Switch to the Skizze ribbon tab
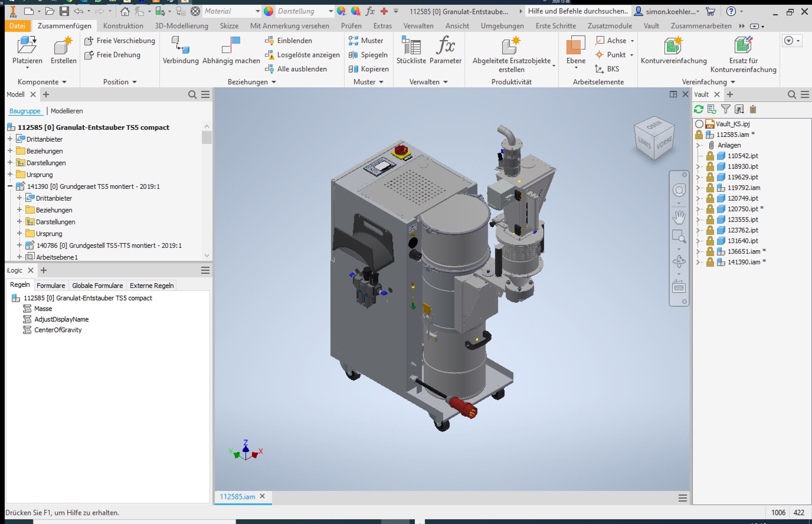Image resolution: width=812 pixels, height=524 pixels. tap(229, 26)
